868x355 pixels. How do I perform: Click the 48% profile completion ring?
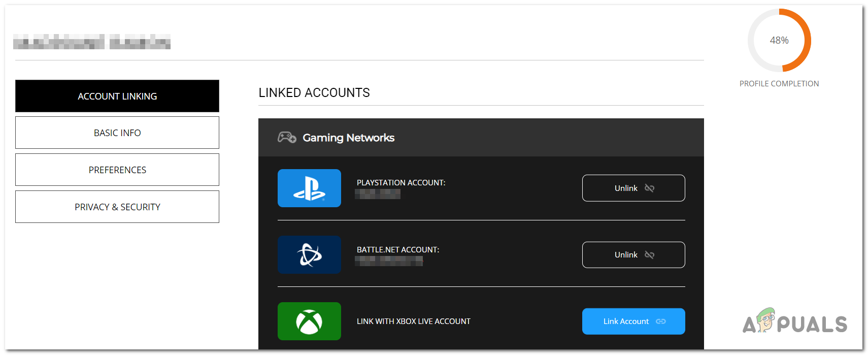(779, 40)
